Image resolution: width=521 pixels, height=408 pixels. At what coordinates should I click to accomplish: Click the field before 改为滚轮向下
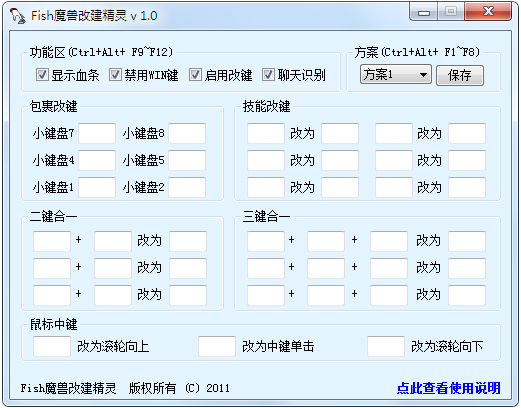click(x=386, y=346)
